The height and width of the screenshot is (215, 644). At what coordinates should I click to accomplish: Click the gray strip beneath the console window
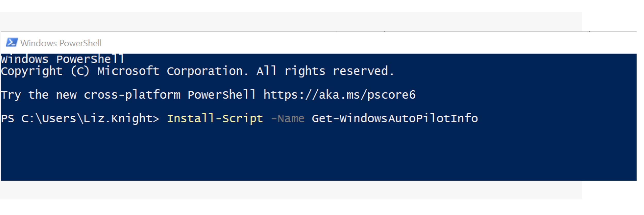[283, 190]
